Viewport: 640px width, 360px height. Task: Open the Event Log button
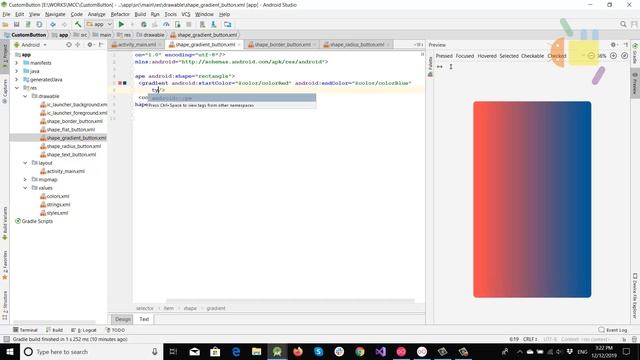coord(613,330)
